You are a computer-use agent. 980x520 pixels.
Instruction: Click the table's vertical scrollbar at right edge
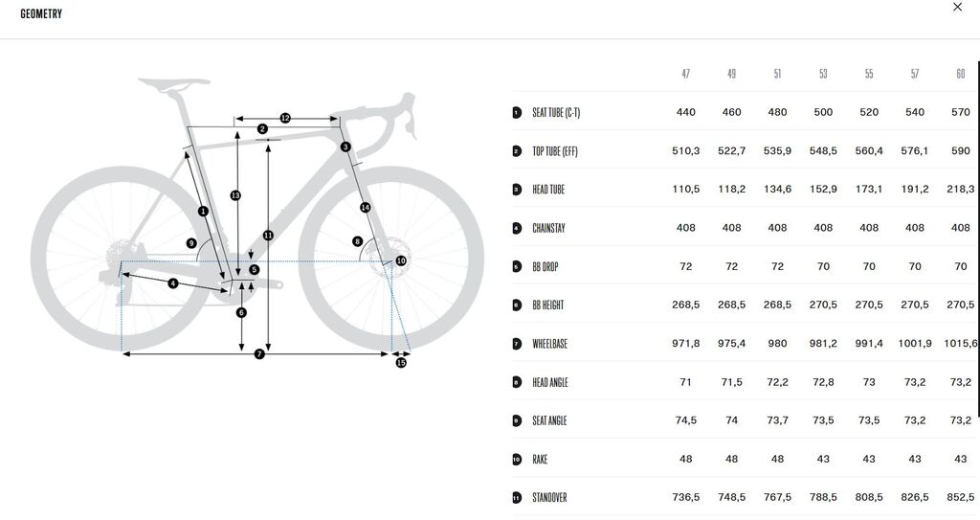click(976, 239)
